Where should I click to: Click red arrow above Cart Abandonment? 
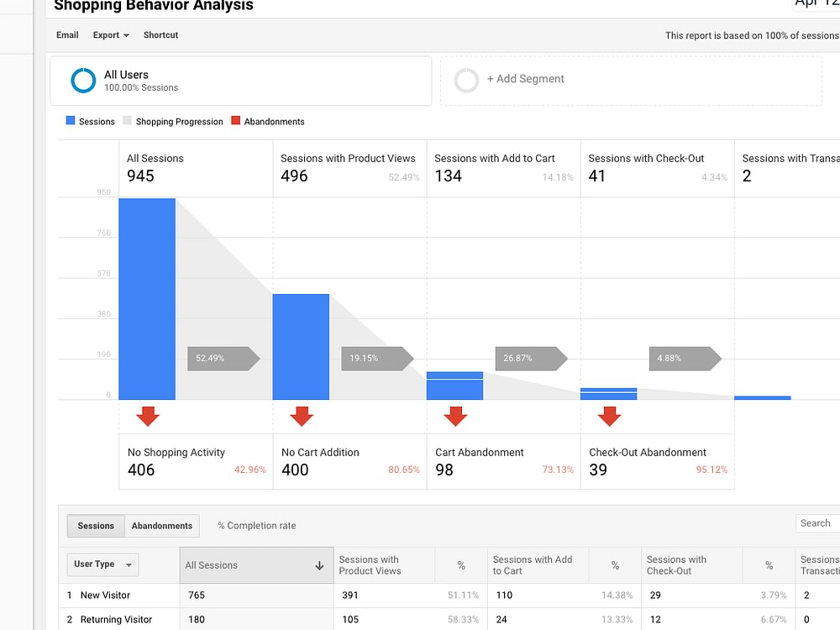[455, 416]
